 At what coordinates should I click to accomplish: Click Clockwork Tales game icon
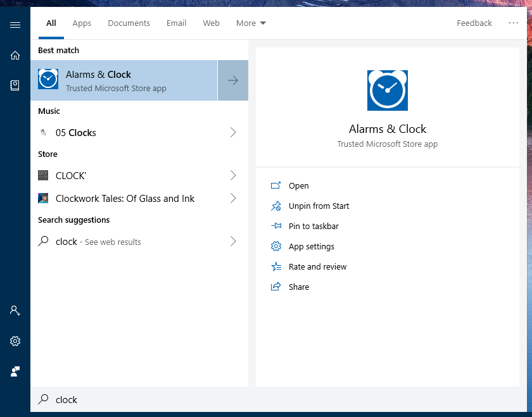(43, 198)
